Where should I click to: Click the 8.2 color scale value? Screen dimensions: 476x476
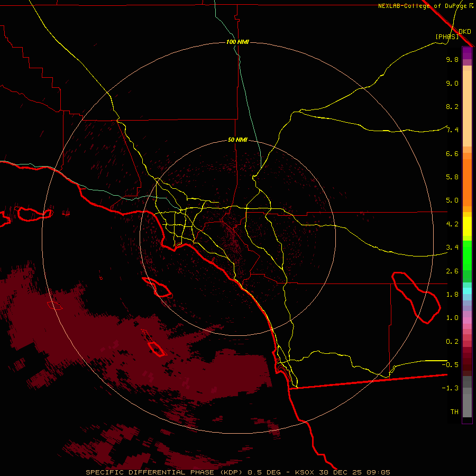[452, 106]
